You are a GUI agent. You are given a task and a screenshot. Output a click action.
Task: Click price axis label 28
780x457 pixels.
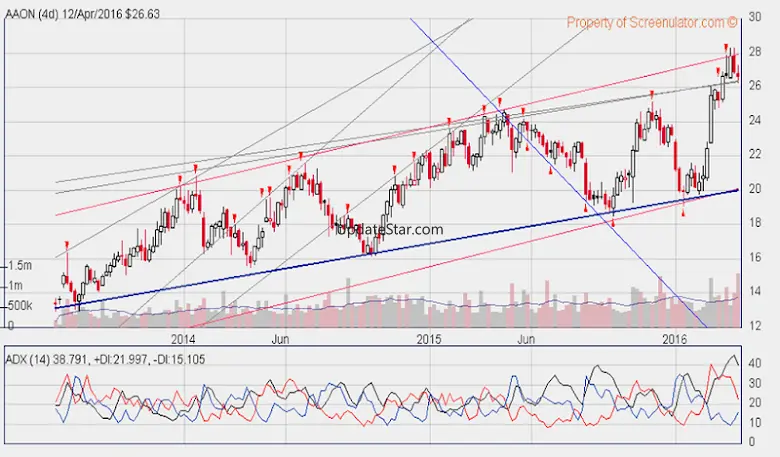(755, 52)
